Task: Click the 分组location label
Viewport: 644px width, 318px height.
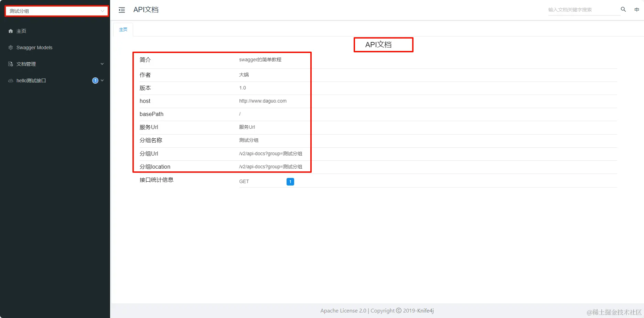Action: click(155, 167)
